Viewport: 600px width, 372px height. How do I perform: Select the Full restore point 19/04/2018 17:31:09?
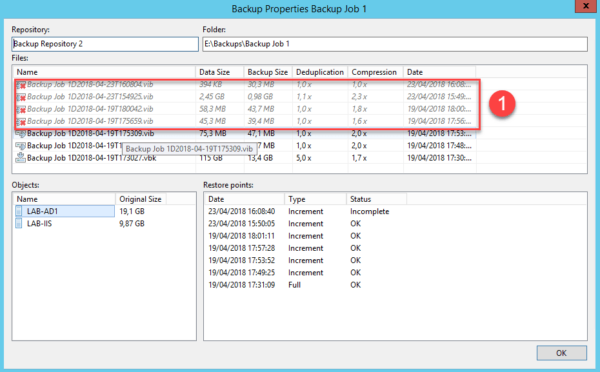241,285
